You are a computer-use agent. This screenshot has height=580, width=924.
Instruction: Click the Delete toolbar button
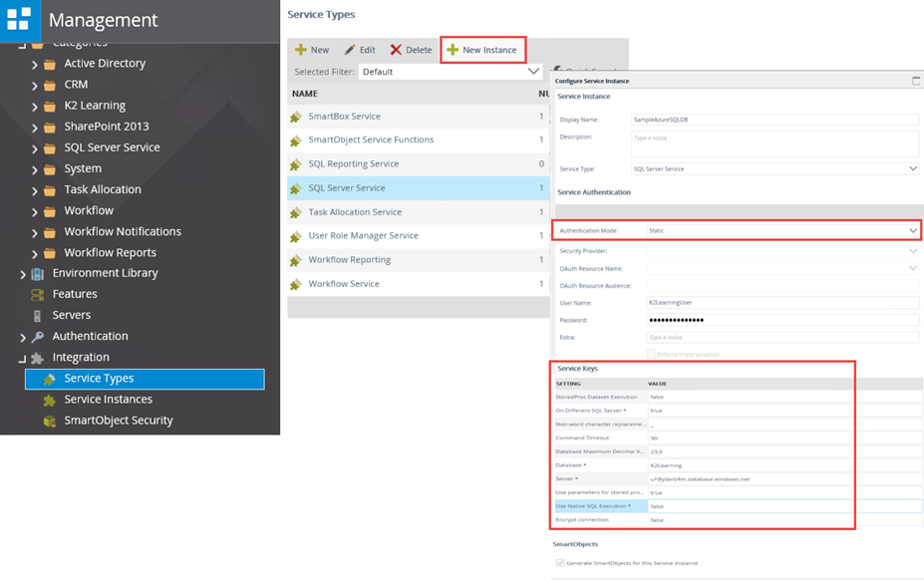(412, 50)
